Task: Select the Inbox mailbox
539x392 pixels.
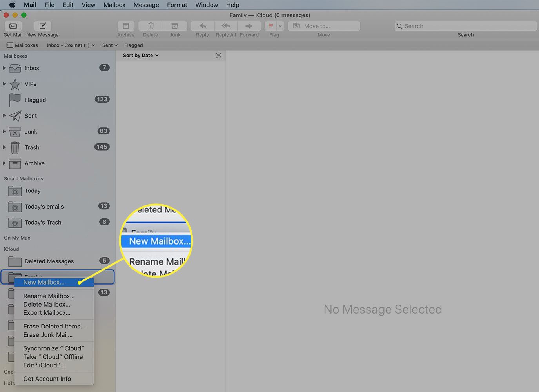Action: [x=58, y=68]
